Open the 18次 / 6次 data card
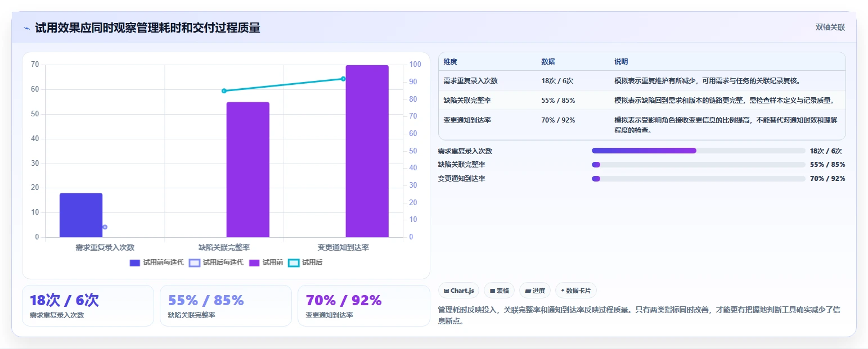Image resolution: width=868 pixels, height=349 pixels. [88, 306]
